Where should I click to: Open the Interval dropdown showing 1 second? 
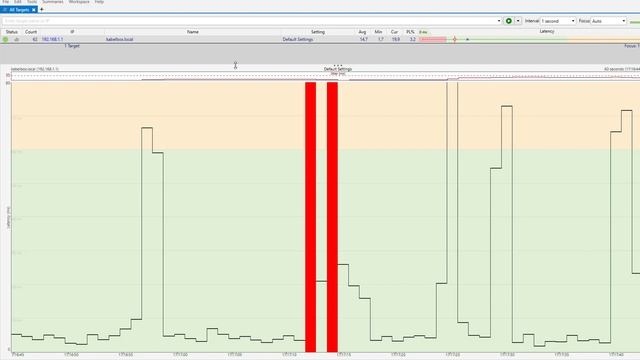click(x=558, y=21)
